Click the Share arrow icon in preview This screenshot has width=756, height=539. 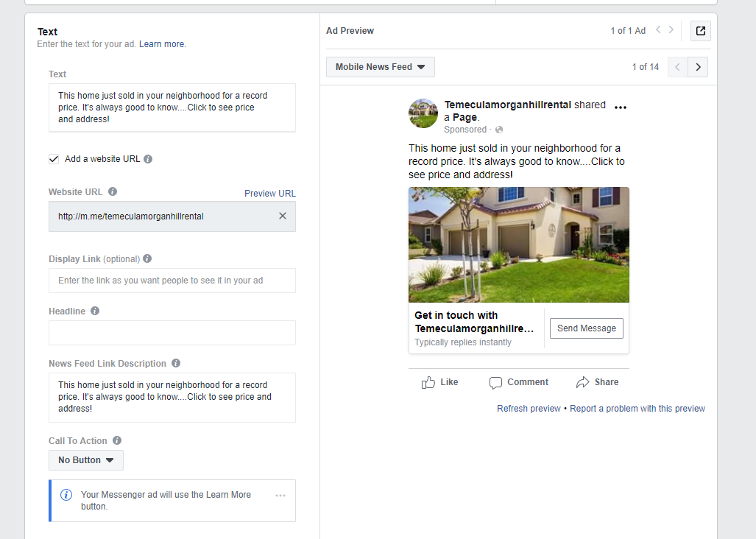[582, 382]
